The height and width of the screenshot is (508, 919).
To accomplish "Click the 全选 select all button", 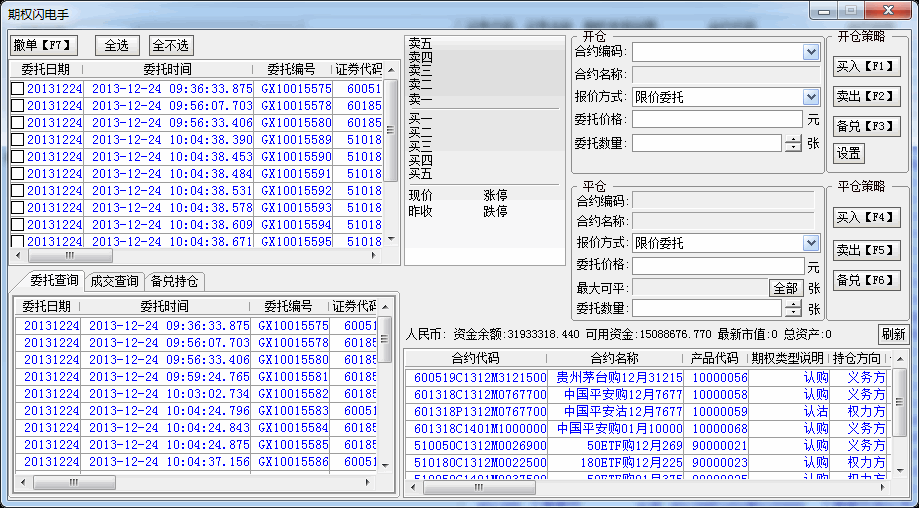I will click(x=117, y=45).
